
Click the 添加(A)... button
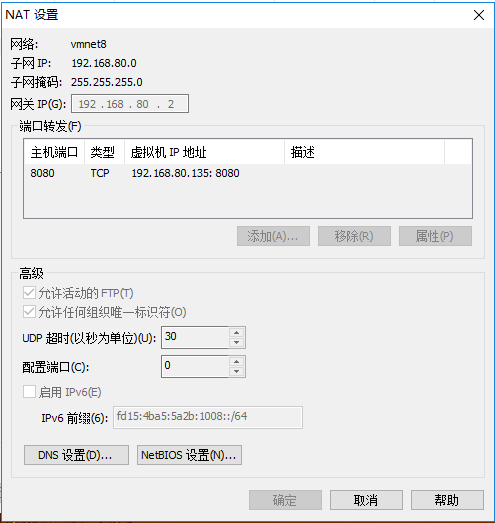273,236
